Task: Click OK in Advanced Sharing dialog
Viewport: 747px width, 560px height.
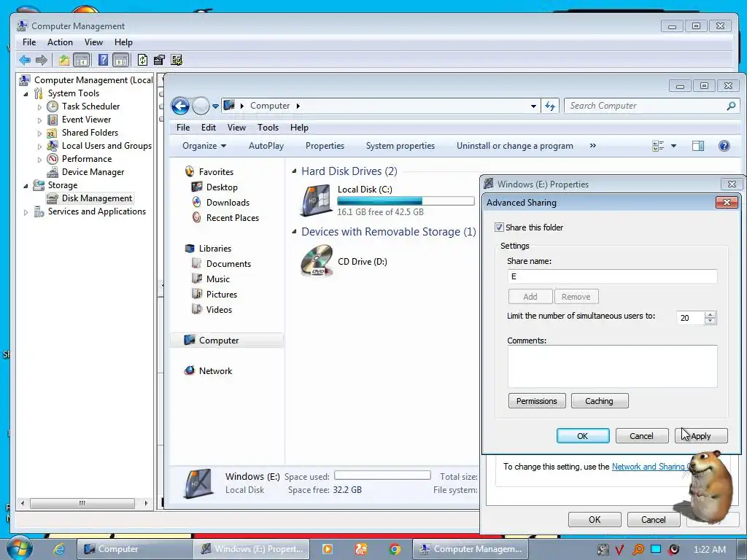Action: click(583, 436)
